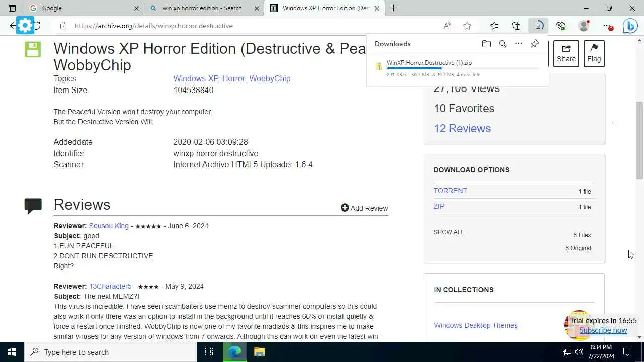Click Add Review

click(364, 208)
